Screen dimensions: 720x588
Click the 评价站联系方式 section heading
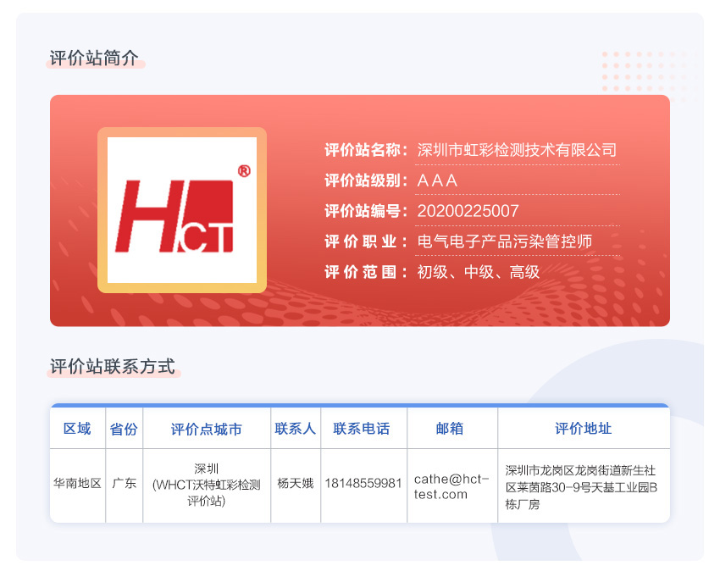pos(113,367)
